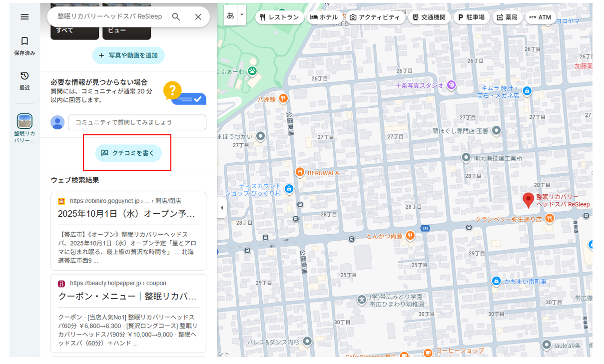Click the BERUWALA restaurant marker

point(300,173)
